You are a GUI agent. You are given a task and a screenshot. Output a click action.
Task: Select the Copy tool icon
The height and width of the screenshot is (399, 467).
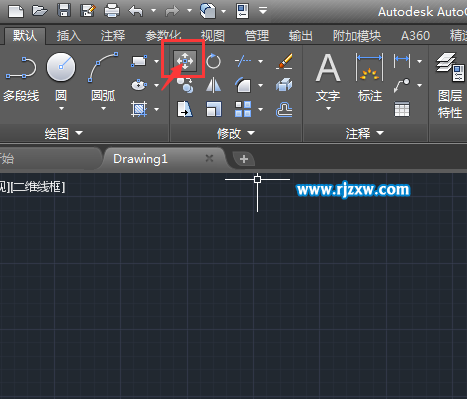(x=185, y=85)
